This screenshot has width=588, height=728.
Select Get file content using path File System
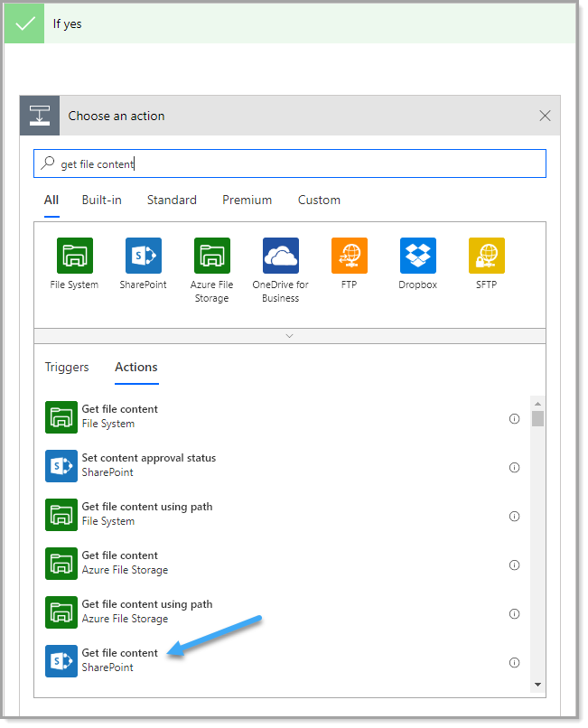[x=283, y=515]
